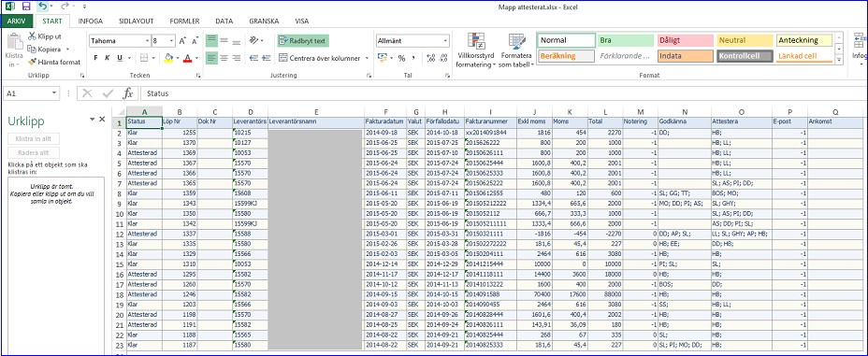Click the Klipp ut (cut) scissors button
Screen dimensions: 868x356
click(45, 36)
